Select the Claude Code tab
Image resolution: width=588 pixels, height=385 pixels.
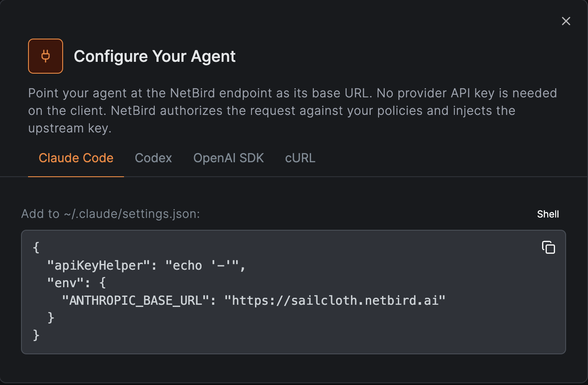(76, 158)
